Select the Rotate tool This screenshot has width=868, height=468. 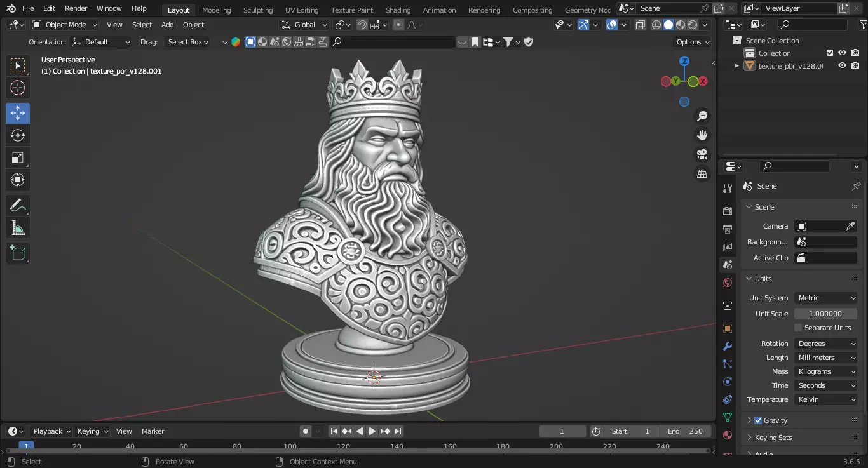tap(18, 135)
